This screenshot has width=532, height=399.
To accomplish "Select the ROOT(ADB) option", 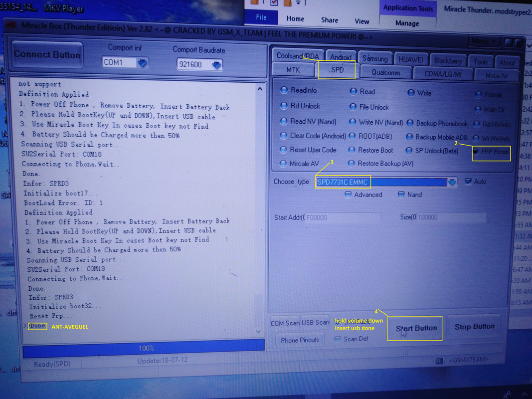I will point(370,136).
